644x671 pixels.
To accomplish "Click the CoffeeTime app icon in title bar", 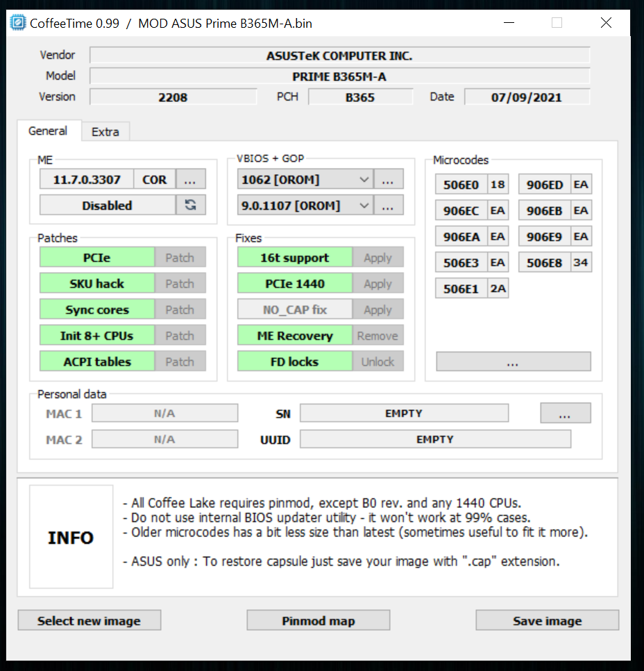I will point(18,23).
